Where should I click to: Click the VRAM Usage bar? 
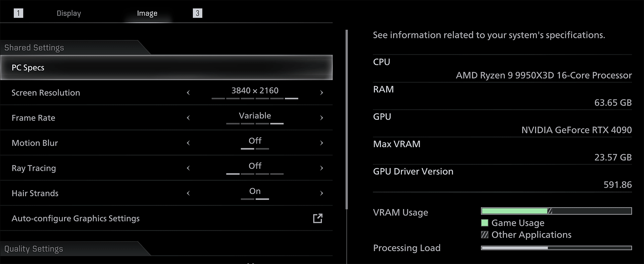pos(556,211)
